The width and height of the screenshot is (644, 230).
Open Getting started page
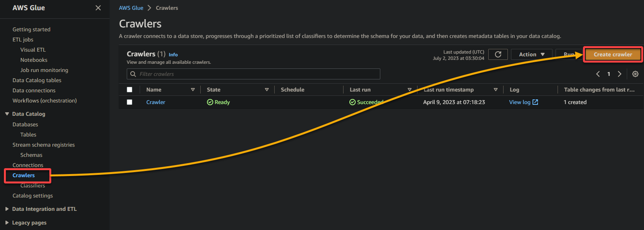click(31, 29)
